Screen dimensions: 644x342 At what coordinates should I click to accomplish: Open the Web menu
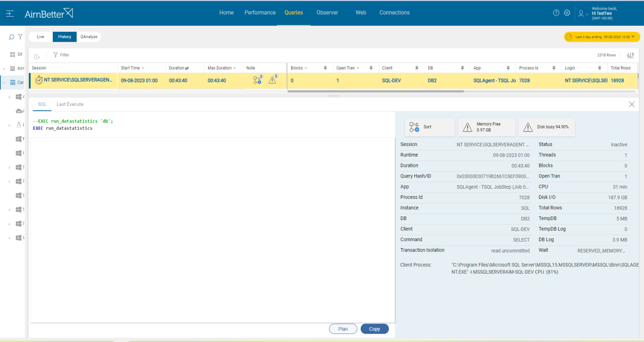[x=361, y=12]
